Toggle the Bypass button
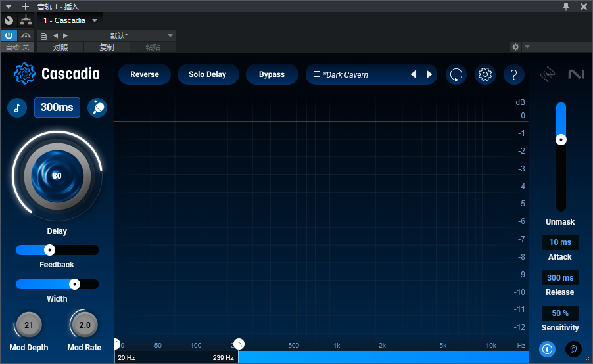The width and height of the screenshot is (593, 364). pos(272,74)
